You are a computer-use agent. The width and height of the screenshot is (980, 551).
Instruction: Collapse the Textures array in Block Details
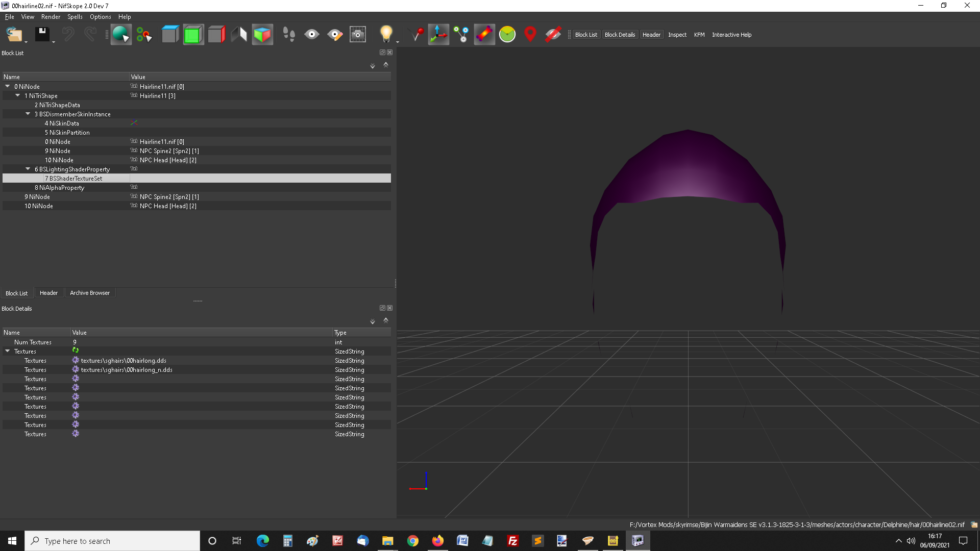click(x=8, y=351)
